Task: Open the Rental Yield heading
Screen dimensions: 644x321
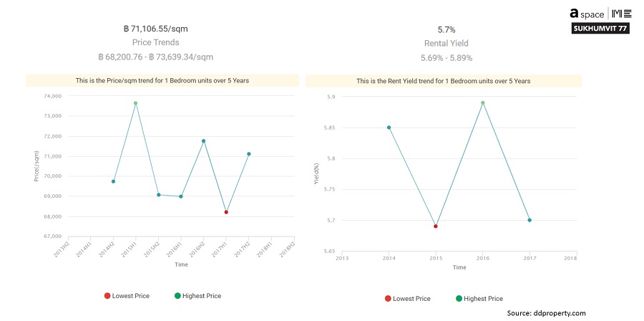Action: (447, 44)
